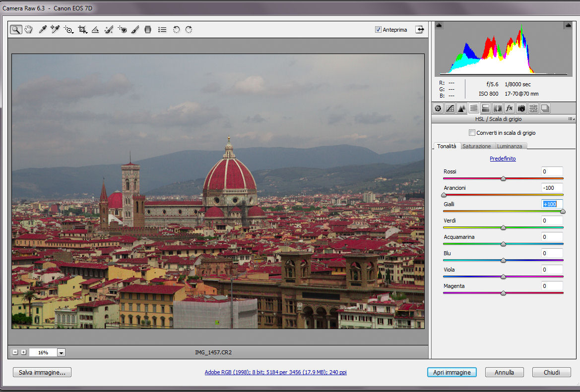
Task: Select the Red Eye Removal tool
Action: 123,30
